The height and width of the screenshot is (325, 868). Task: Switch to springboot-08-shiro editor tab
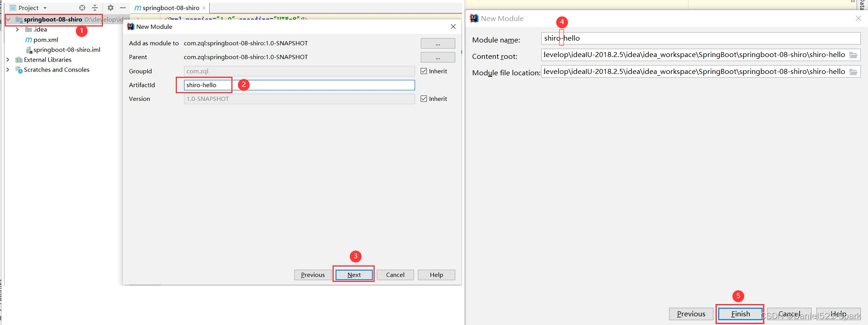pyautogui.click(x=171, y=8)
